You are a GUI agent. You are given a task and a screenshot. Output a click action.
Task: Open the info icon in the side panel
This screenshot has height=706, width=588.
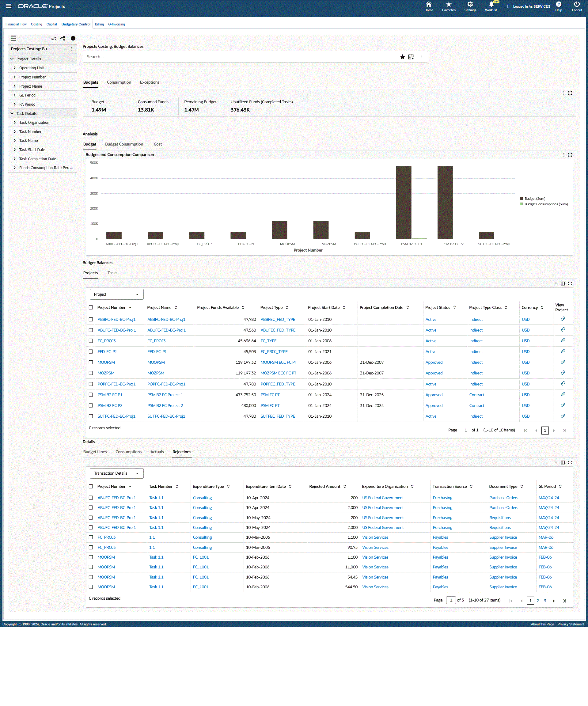click(73, 38)
